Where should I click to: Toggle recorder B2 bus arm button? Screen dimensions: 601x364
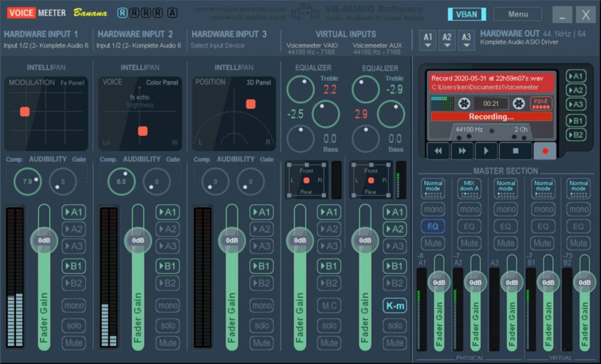[576, 135]
